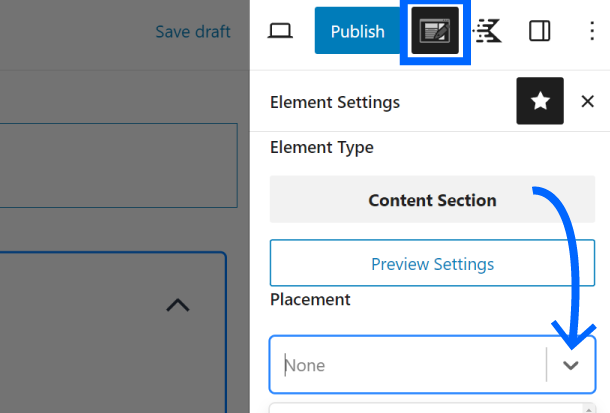The image size is (610, 413).
Task: Open the K icon with speed lines
Action: [x=488, y=31]
